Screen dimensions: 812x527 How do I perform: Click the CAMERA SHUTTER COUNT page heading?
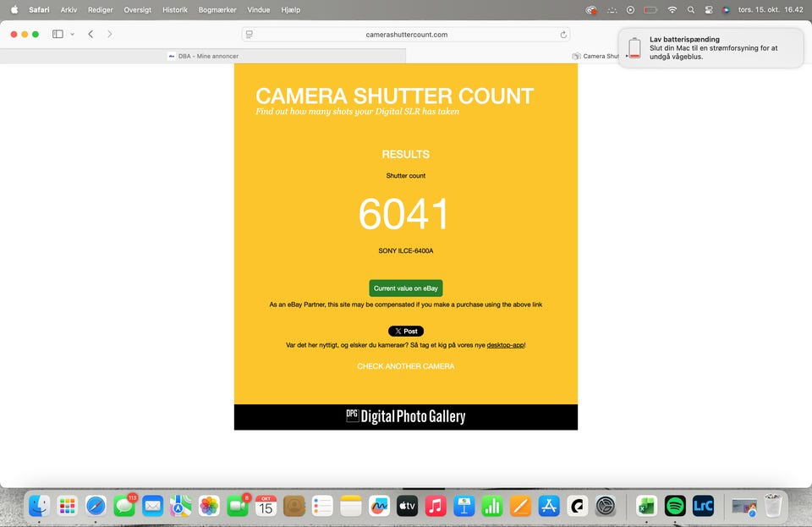tap(395, 96)
